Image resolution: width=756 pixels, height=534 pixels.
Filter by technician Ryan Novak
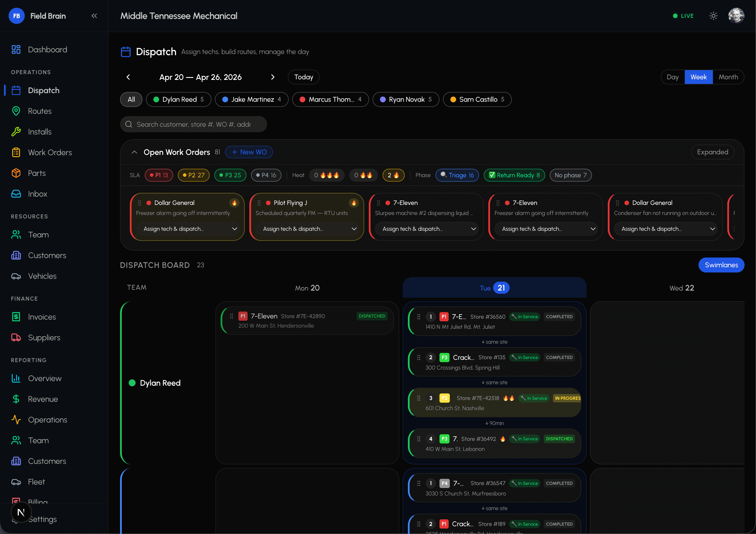click(x=406, y=99)
